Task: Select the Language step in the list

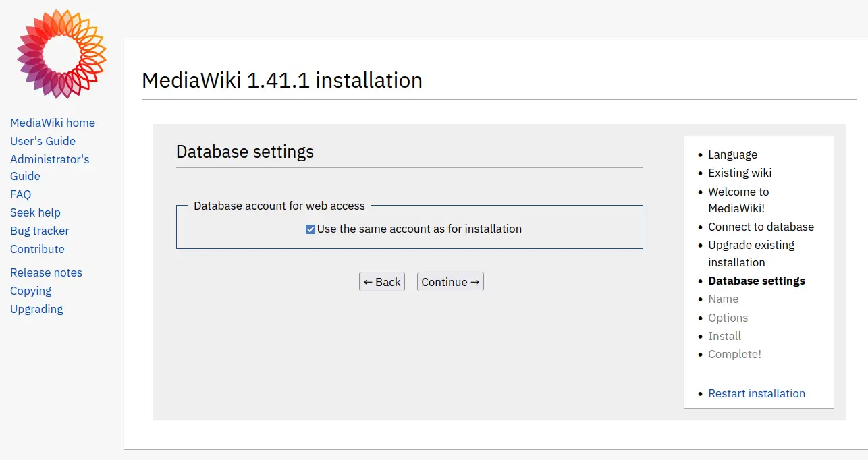Action: tap(732, 154)
